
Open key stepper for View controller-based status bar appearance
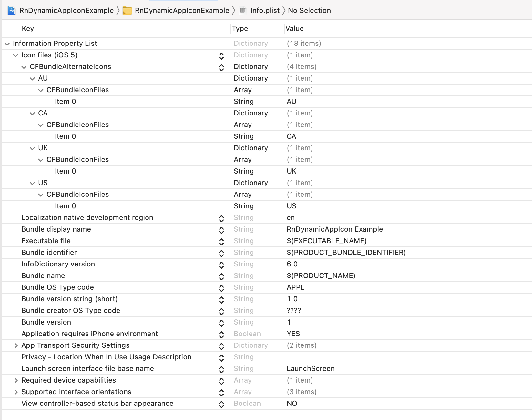point(221,404)
